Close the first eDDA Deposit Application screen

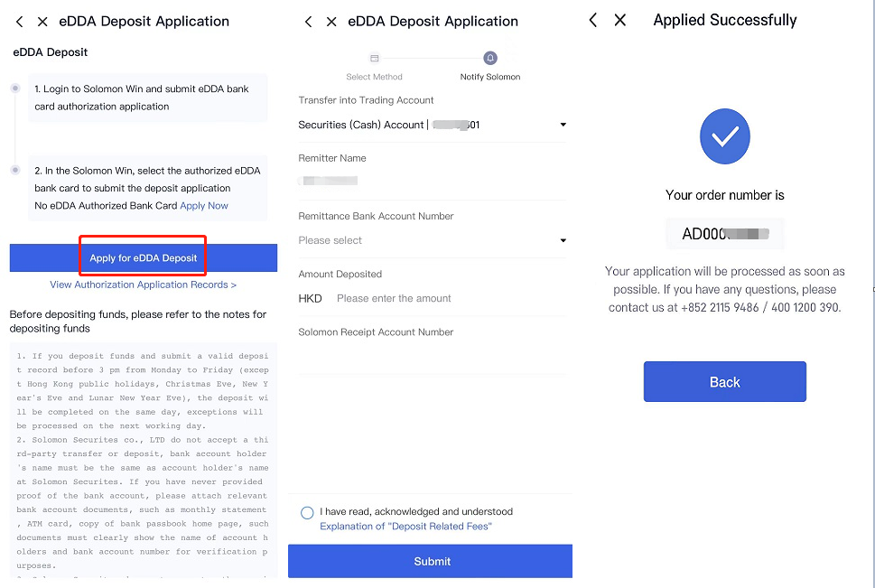click(42, 22)
